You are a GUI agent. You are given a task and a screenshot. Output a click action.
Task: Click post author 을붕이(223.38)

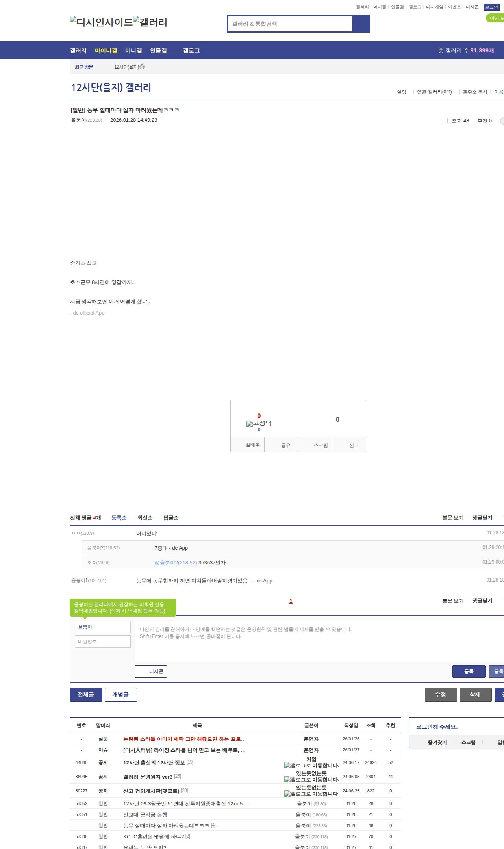pyautogui.click(x=86, y=120)
